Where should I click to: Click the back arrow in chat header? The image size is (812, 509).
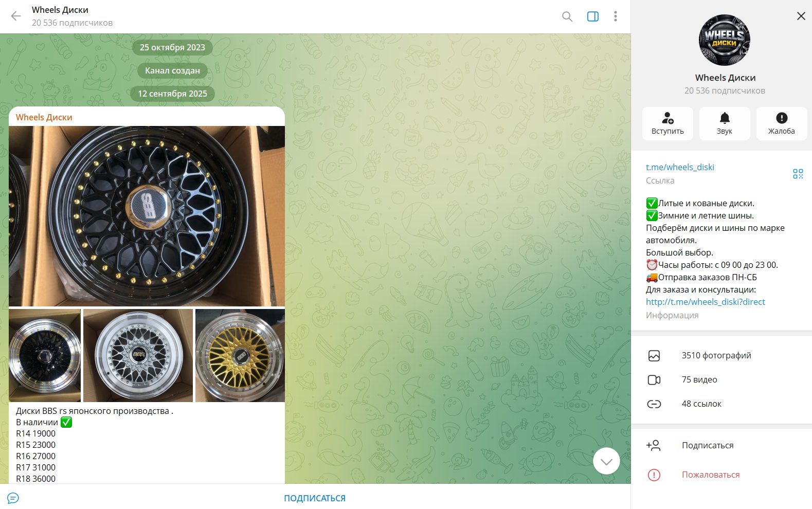point(16,16)
